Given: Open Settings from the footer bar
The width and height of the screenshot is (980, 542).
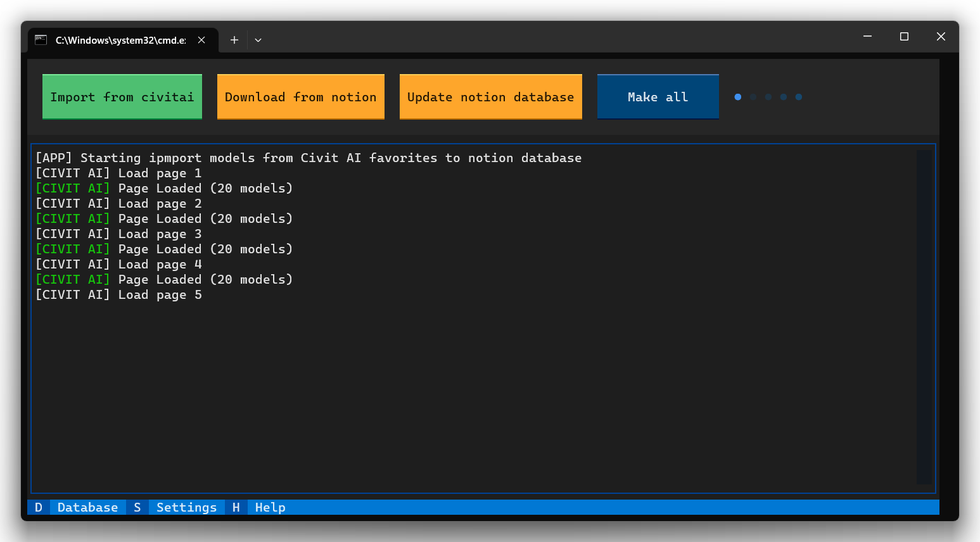Looking at the screenshot, I should pos(186,507).
